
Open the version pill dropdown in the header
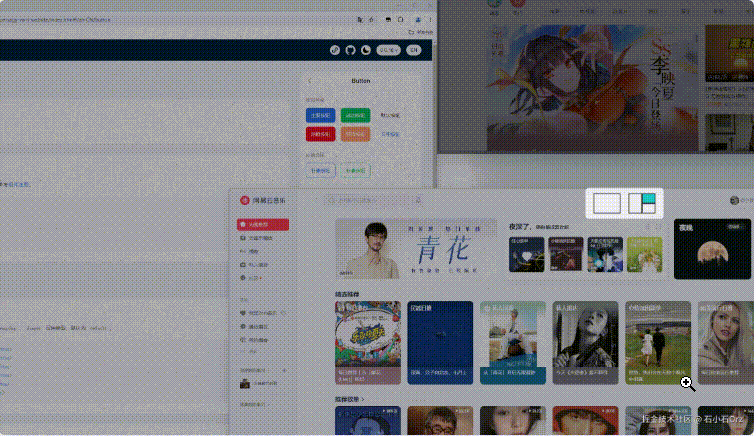pyautogui.click(x=389, y=50)
